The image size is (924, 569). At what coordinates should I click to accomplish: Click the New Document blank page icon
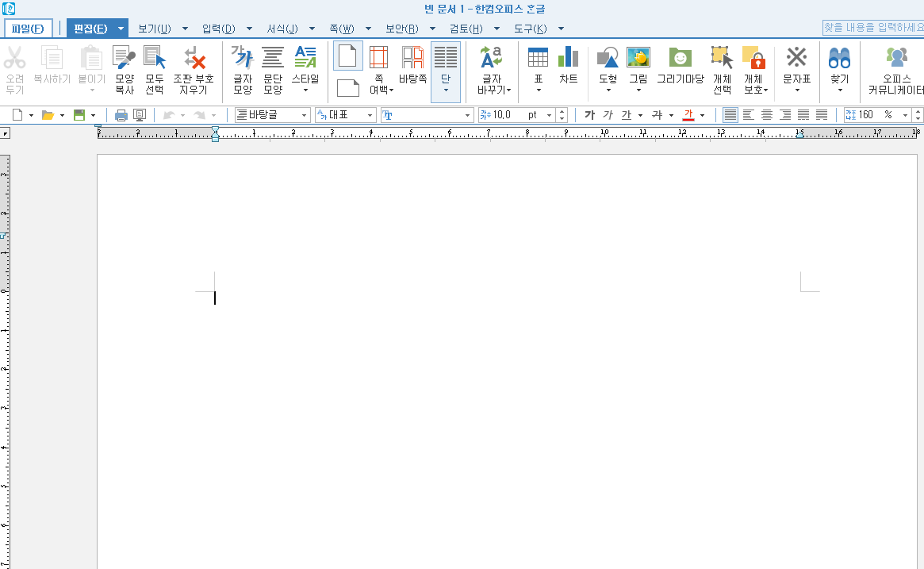pos(17,115)
